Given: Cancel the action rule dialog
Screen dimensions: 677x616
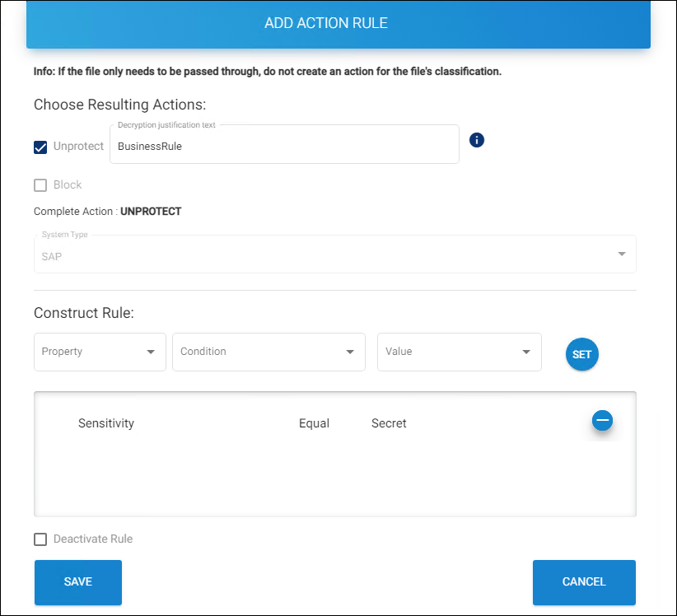Looking at the screenshot, I should 584,582.
